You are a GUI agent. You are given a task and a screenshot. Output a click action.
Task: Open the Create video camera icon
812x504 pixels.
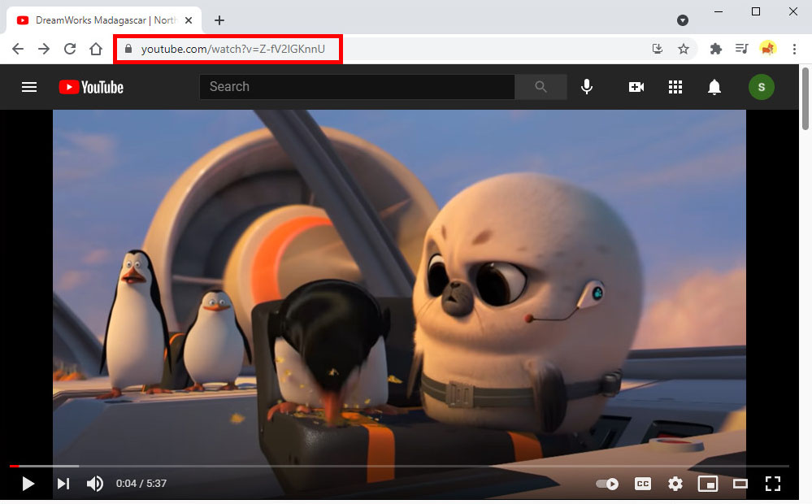point(636,86)
